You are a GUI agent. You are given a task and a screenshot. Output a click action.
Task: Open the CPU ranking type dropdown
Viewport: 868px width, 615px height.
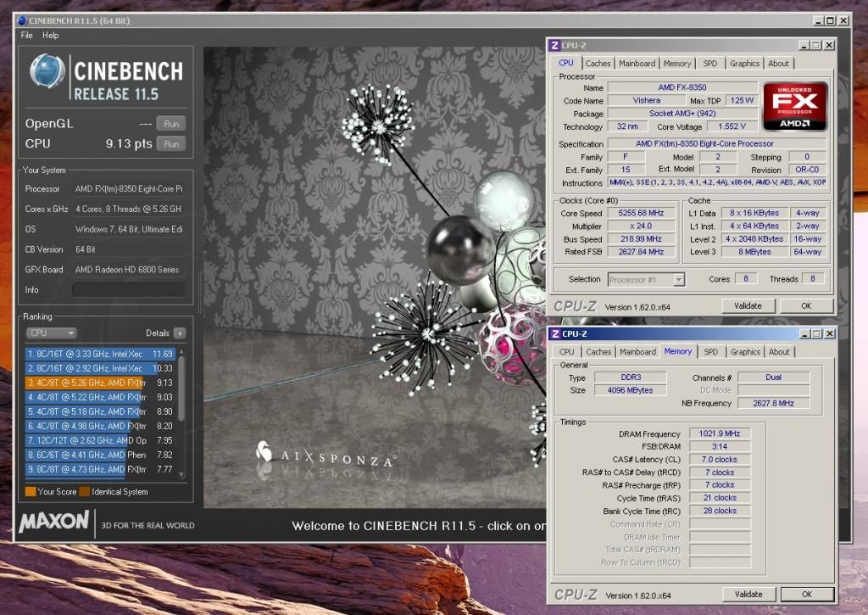(51, 333)
